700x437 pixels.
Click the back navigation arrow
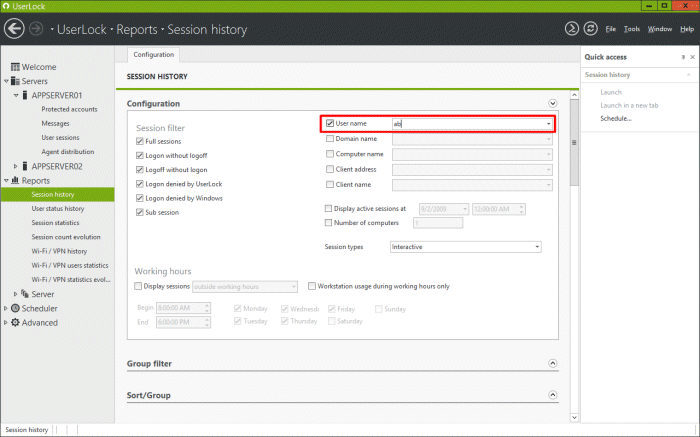coord(14,29)
